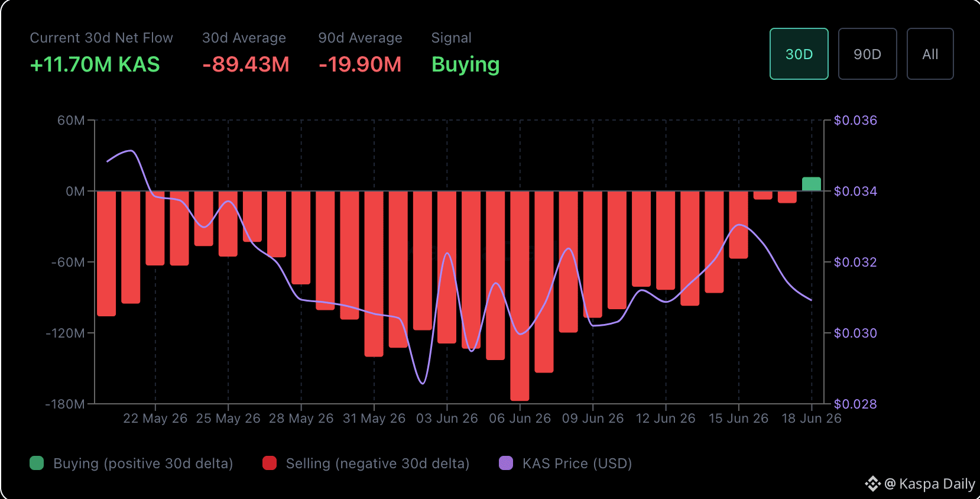
Task: Click the 15 Jun 26 axis date
Action: coord(739,419)
